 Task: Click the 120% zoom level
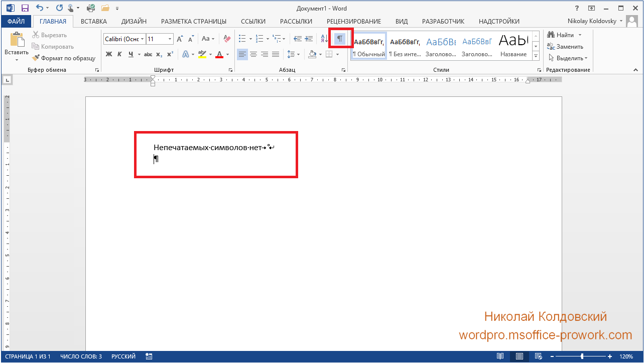point(626,356)
